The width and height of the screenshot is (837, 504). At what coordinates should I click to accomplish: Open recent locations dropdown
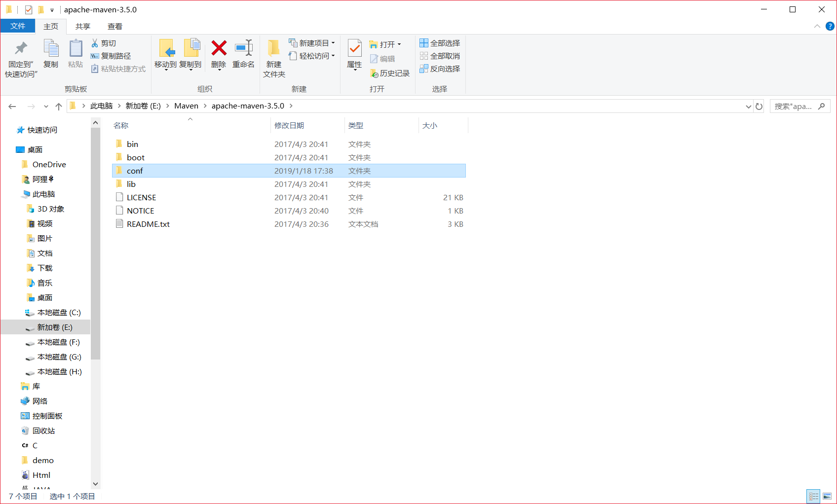(x=46, y=107)
